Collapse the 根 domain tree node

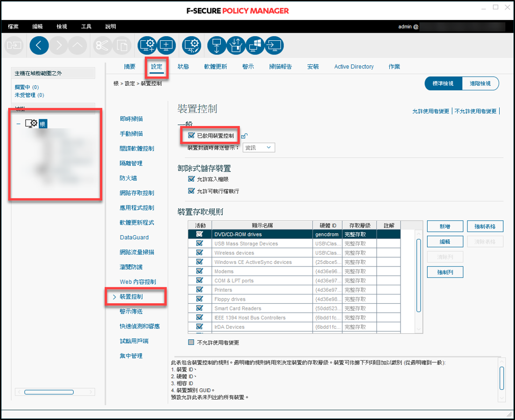tap(18, 123)
